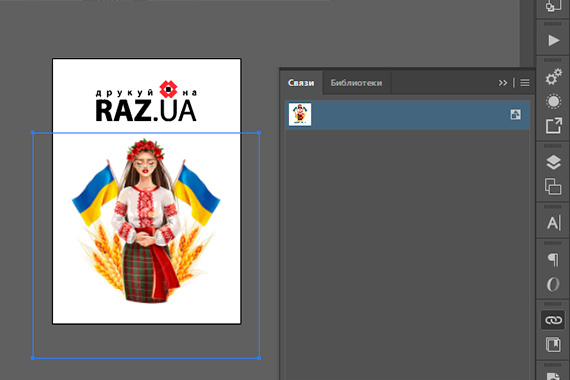Collapse the panel with double-arrow button
Viewport: 570px width, 380px height.
tap(503, 83)
